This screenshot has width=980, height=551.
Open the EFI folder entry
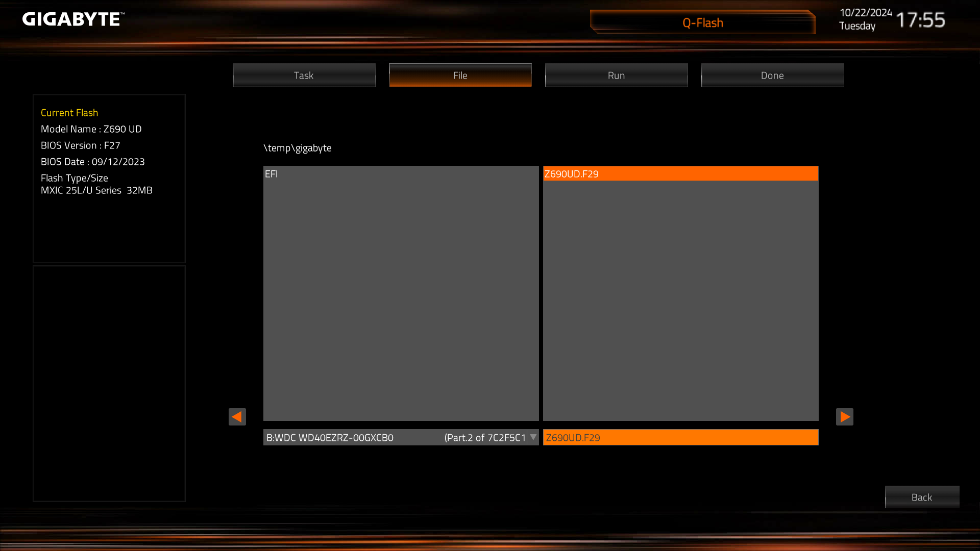(x=272, y=174)
